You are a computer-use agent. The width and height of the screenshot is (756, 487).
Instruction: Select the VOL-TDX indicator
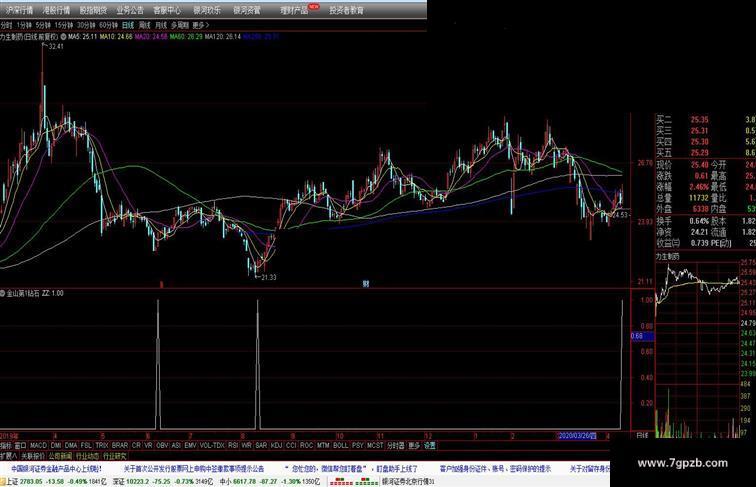point(212,446)
